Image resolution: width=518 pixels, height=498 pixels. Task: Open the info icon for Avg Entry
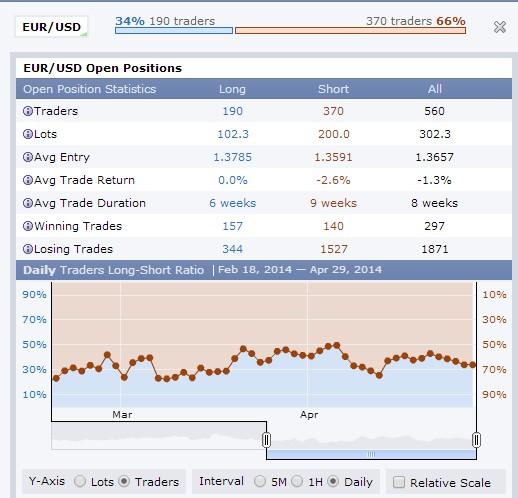[28, 157]
